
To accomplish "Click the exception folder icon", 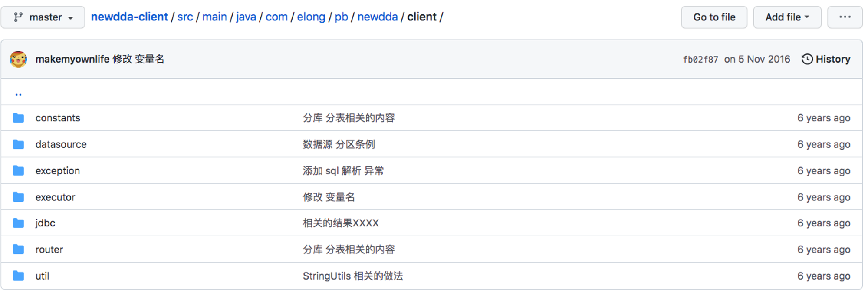I will [x=18, y=171].
